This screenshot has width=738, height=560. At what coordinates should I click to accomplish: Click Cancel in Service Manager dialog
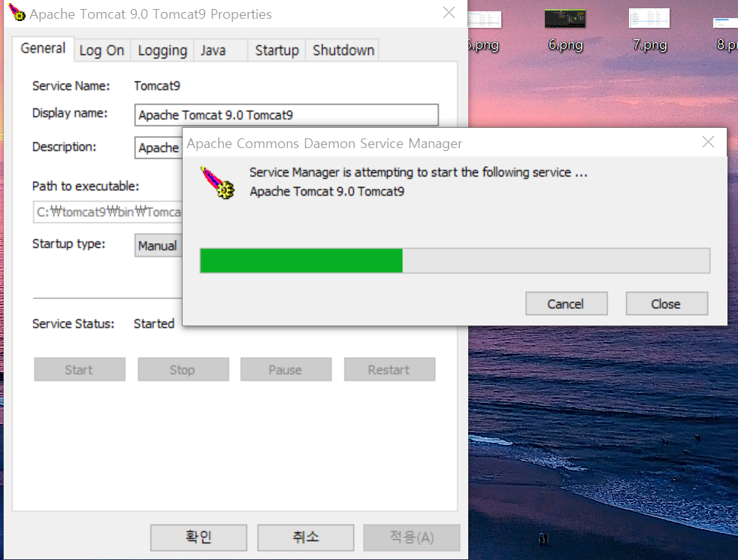[566, 304]
